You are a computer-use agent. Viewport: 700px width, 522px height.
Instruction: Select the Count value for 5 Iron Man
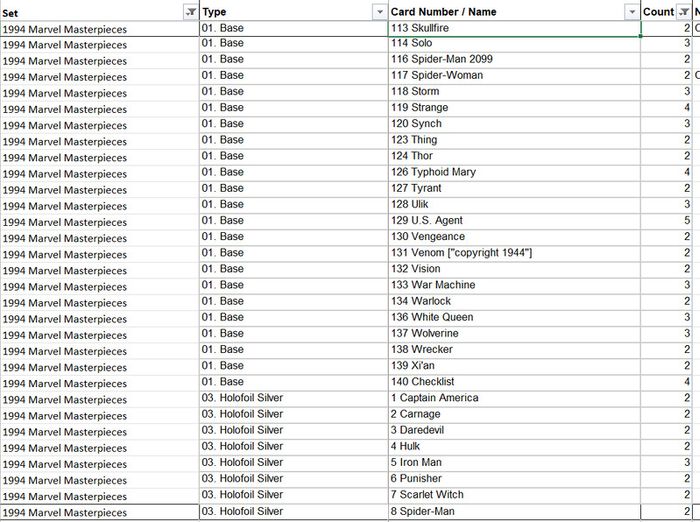click(x=666, y=462)
